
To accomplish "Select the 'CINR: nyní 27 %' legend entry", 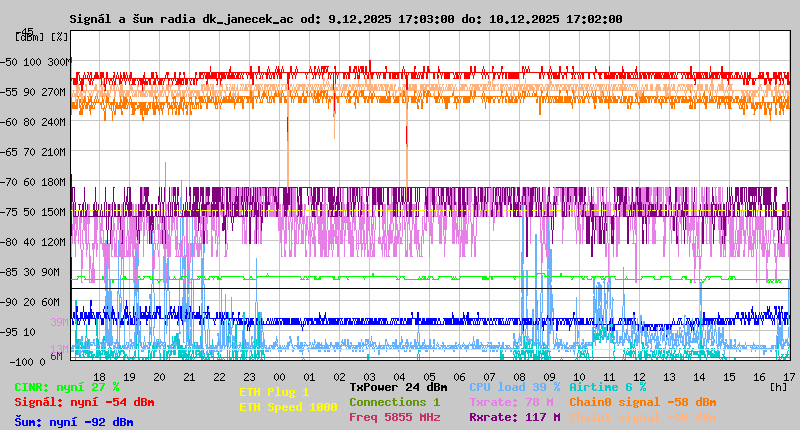I will click(x=67, y=387).
